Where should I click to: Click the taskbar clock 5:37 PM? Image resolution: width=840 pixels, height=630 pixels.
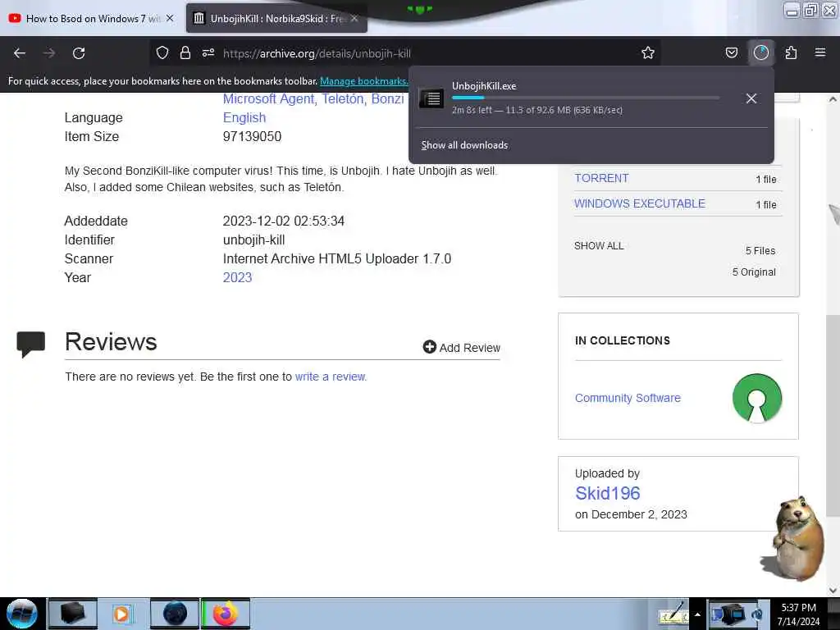pos(798,608)
